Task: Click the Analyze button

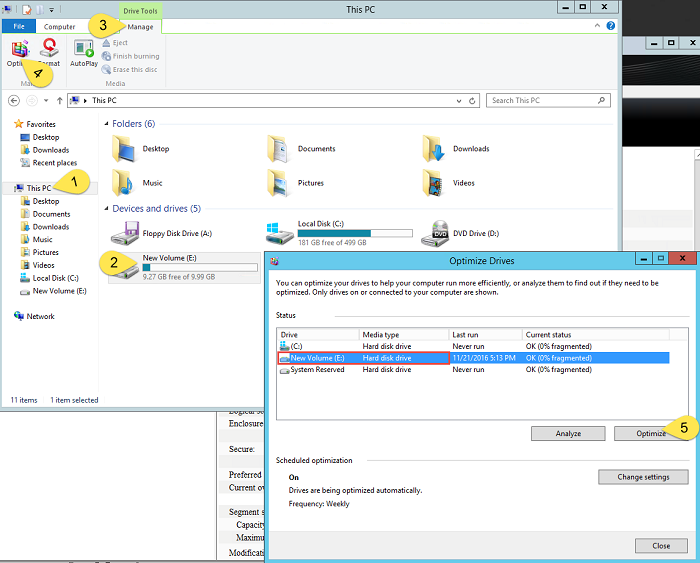Action: point(568,434)
